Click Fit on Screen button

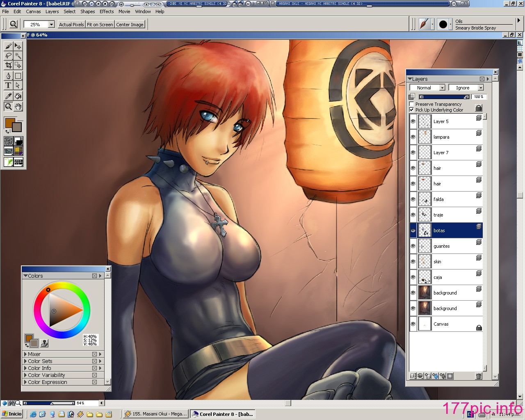coord(100,25)
